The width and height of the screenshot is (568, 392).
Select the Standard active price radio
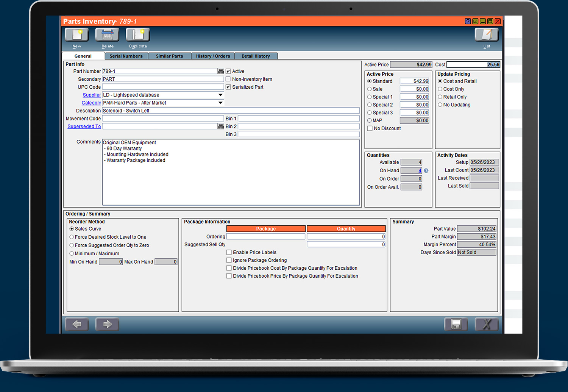370,81
